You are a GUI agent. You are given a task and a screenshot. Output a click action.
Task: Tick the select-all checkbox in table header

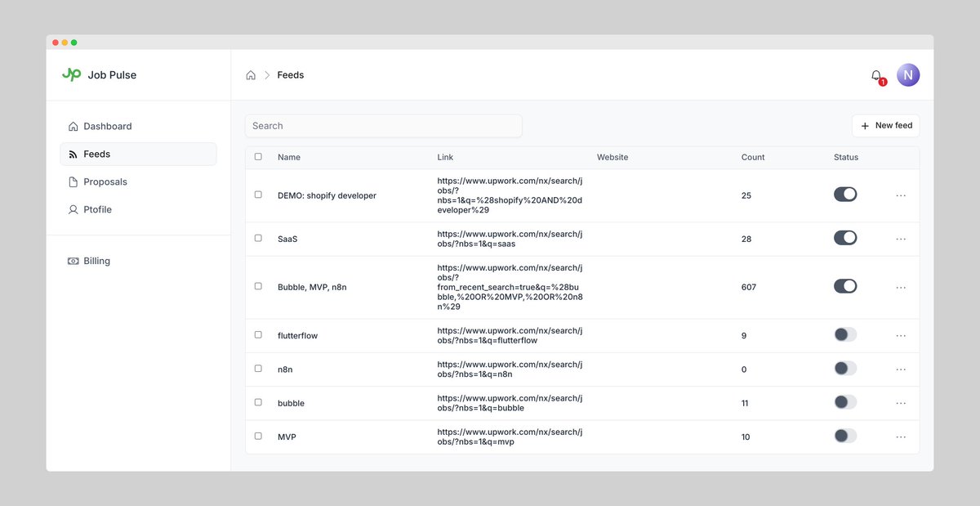258,157
